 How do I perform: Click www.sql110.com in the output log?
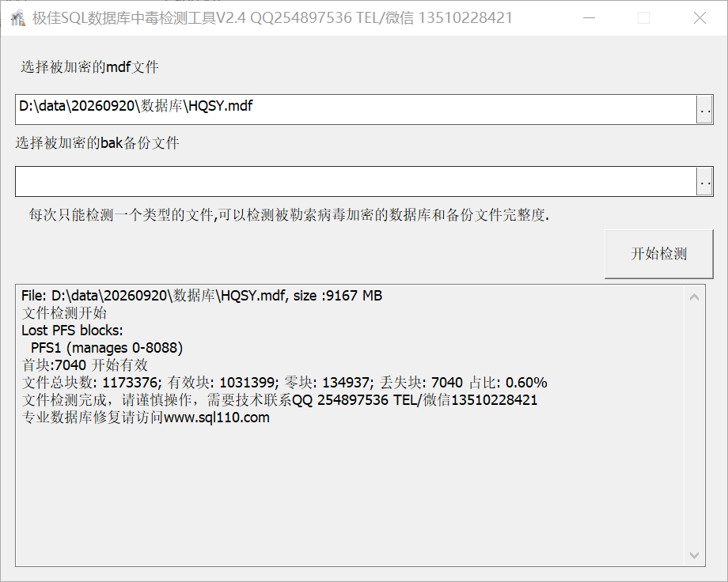pyautogui.click(x=217, y=418)
